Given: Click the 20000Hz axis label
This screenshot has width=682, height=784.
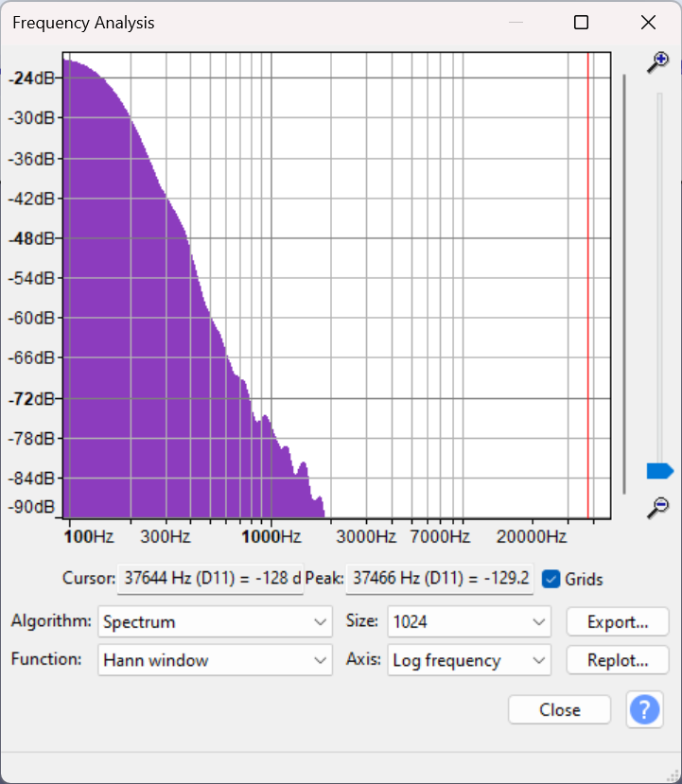Looking at the screenshot, I should click(531, 536).
